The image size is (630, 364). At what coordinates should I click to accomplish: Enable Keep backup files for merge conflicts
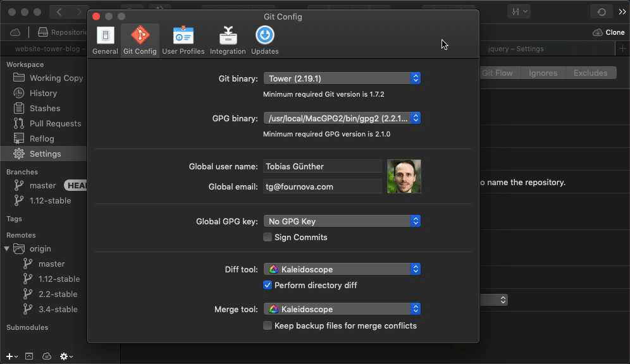[268, 325]
